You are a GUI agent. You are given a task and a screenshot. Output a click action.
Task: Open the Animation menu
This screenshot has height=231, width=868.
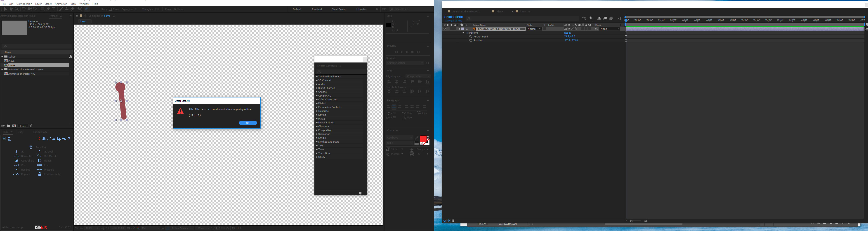(61, 4)
